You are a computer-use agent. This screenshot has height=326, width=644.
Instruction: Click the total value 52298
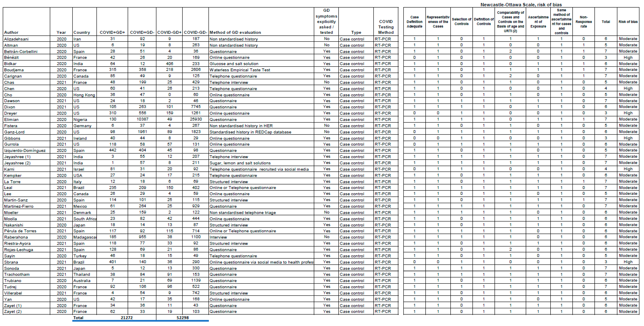[183, 318]
